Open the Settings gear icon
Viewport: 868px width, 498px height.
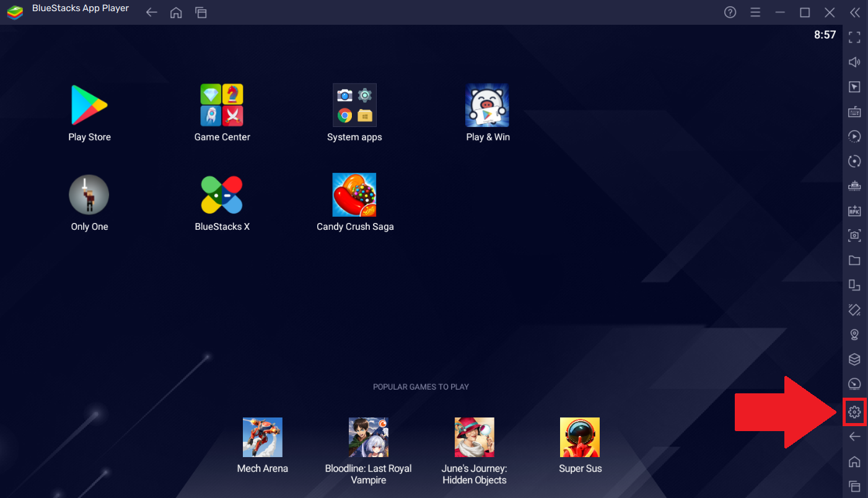coord(854,412)
